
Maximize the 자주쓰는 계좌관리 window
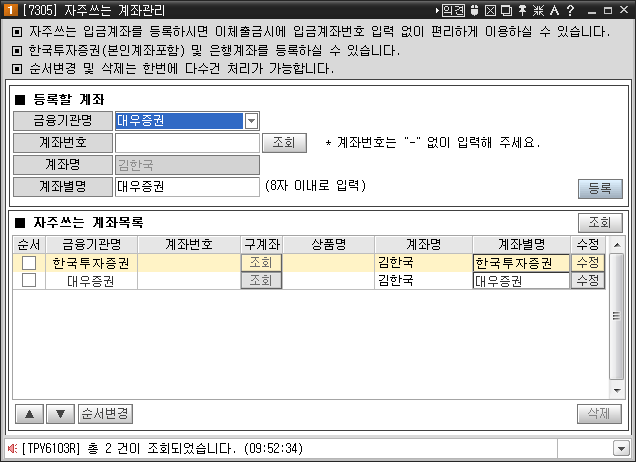(x=608, y=11)
